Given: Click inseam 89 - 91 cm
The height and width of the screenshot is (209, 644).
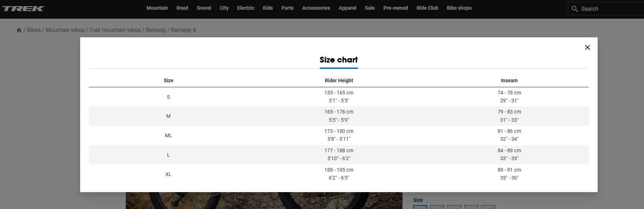Looking at the screenshot, I should point(509,170).
